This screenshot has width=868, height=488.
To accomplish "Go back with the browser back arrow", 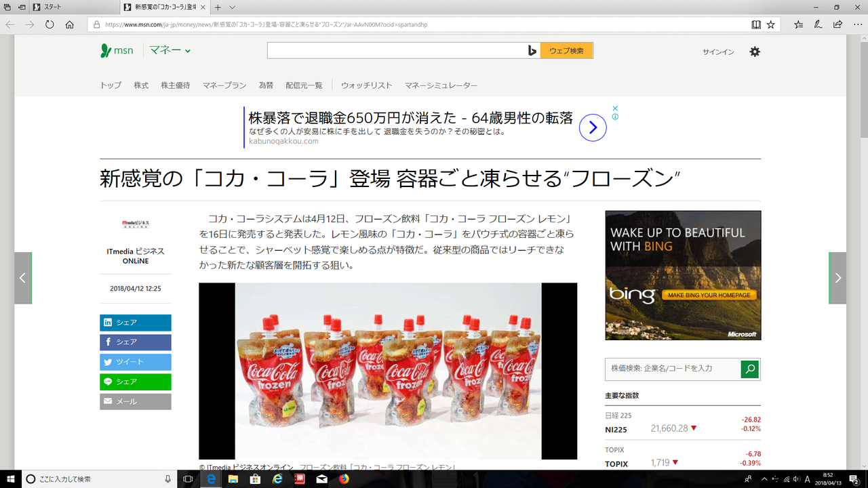I will point(10,24).
